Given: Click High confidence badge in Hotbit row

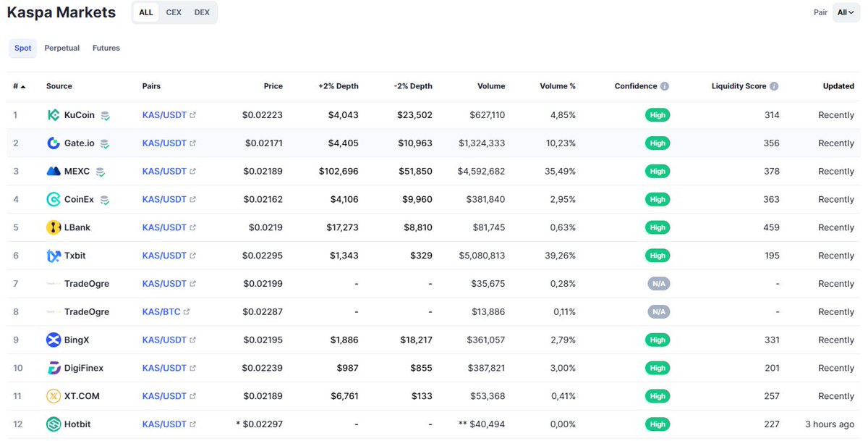Looking at the screenshot, I should pyautogui.click(x=658, y=424).
